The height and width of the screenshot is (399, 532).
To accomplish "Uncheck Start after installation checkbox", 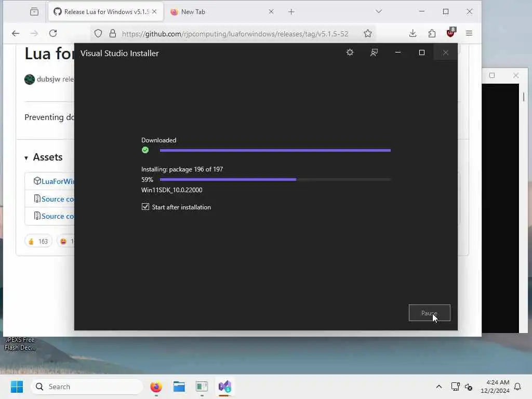I will (145, 207).
